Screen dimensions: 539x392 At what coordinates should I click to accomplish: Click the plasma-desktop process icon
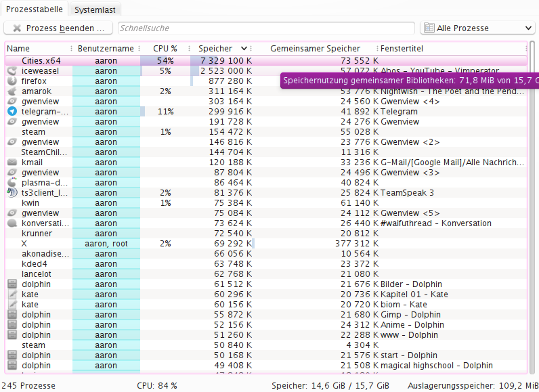click(x=12, y=183)
